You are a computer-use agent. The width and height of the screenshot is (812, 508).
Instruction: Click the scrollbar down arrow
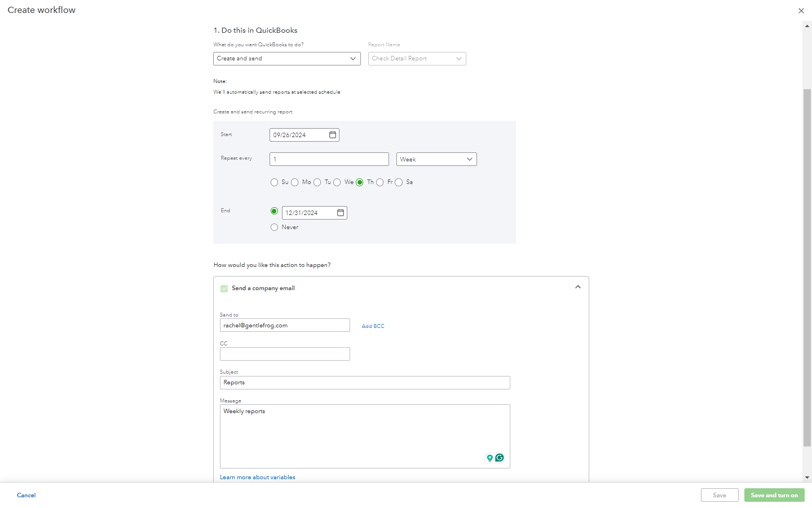(x=807, y=478)
